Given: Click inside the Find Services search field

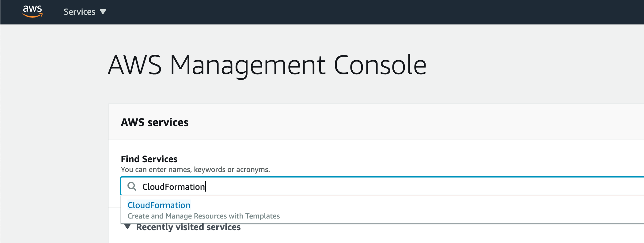Looking at the screenshot, I should tap(382, 186).
